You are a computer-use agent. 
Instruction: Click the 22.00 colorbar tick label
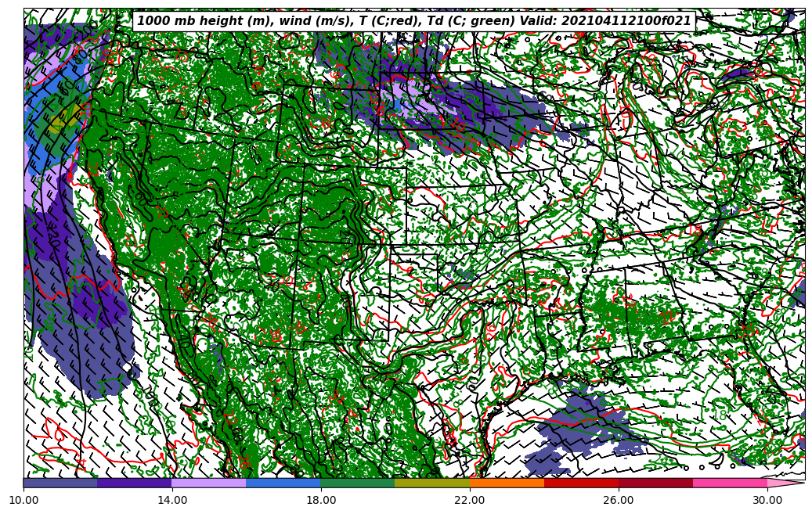point(470,500)
